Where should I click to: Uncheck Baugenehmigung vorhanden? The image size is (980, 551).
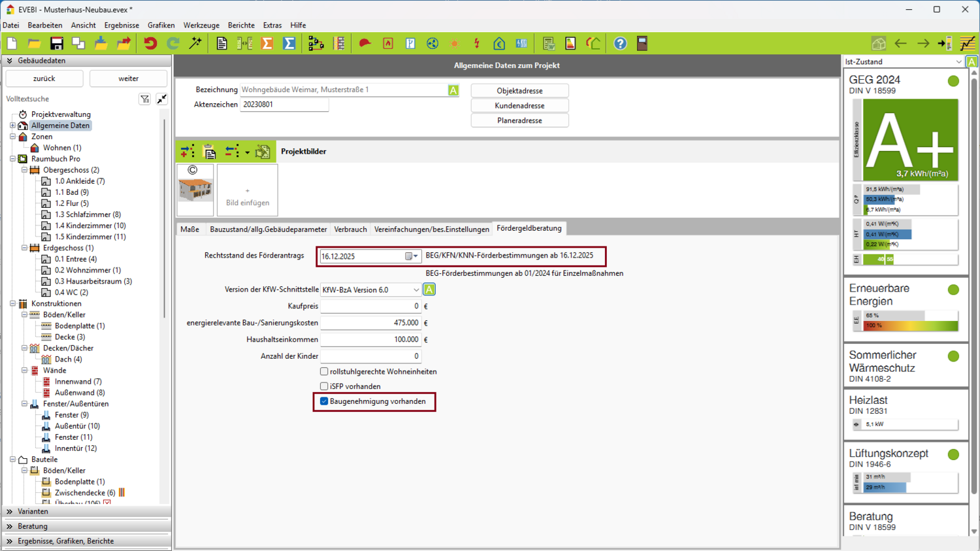pyautogui.click(x=324, y=401)
